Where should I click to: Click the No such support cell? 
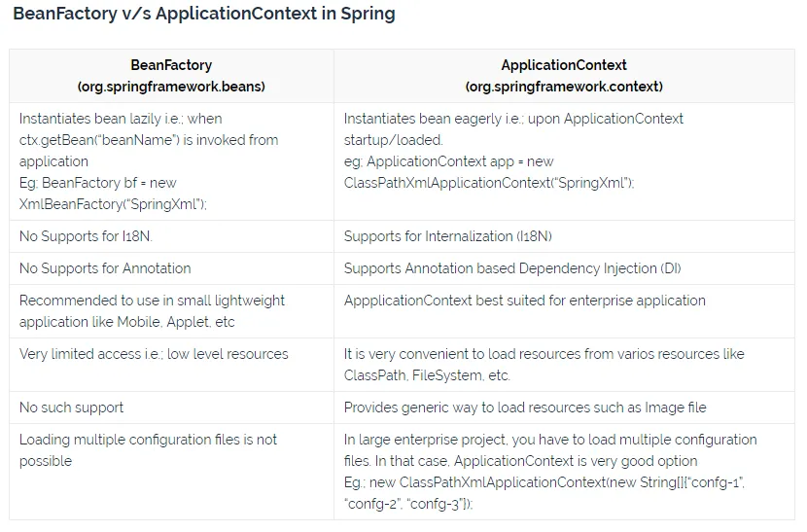tap(171, 408)
